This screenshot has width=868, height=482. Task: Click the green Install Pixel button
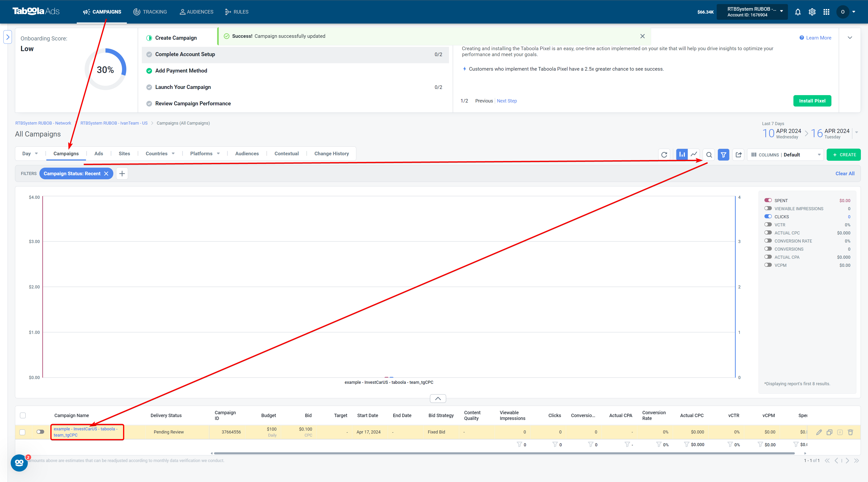(x=812, y=101)
